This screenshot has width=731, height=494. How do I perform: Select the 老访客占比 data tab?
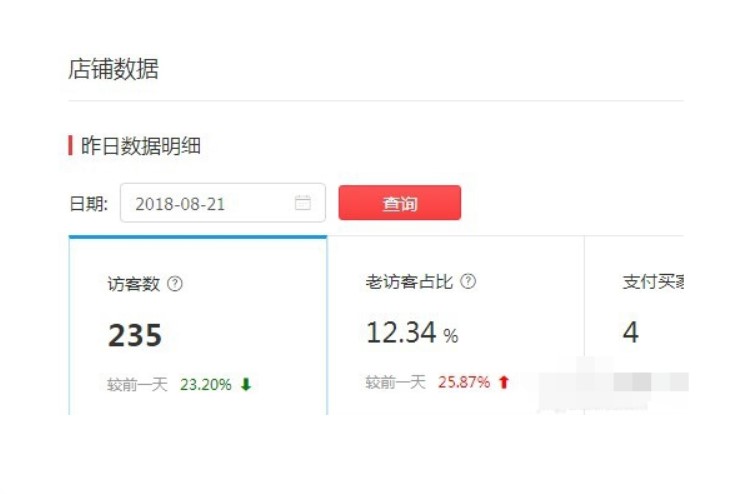(455, 325)
